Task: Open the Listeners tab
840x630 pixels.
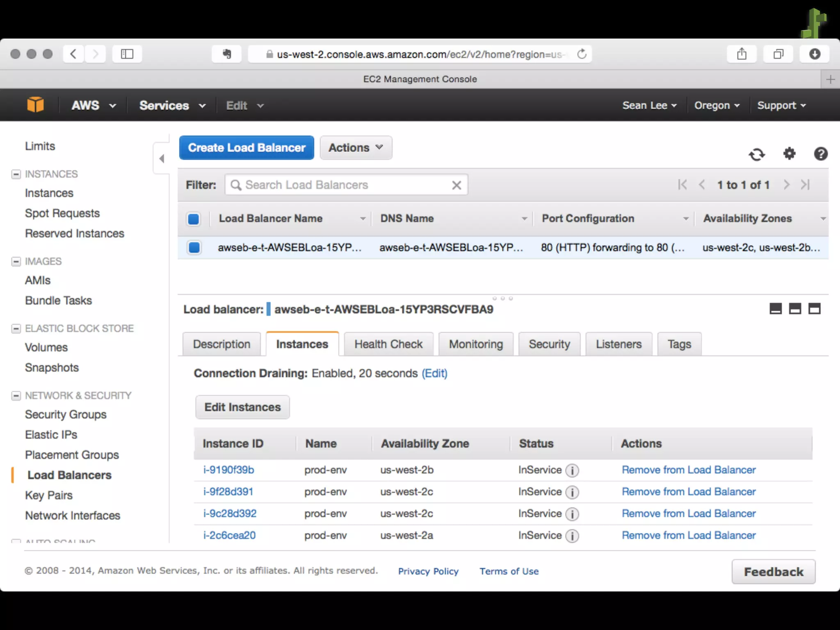Action: (x=618, y=344)
